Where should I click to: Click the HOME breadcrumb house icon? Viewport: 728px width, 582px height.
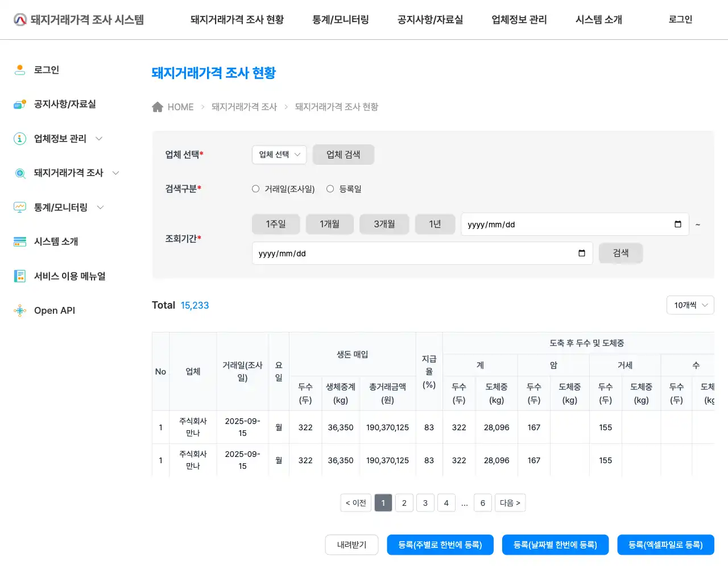pos(158,106)
